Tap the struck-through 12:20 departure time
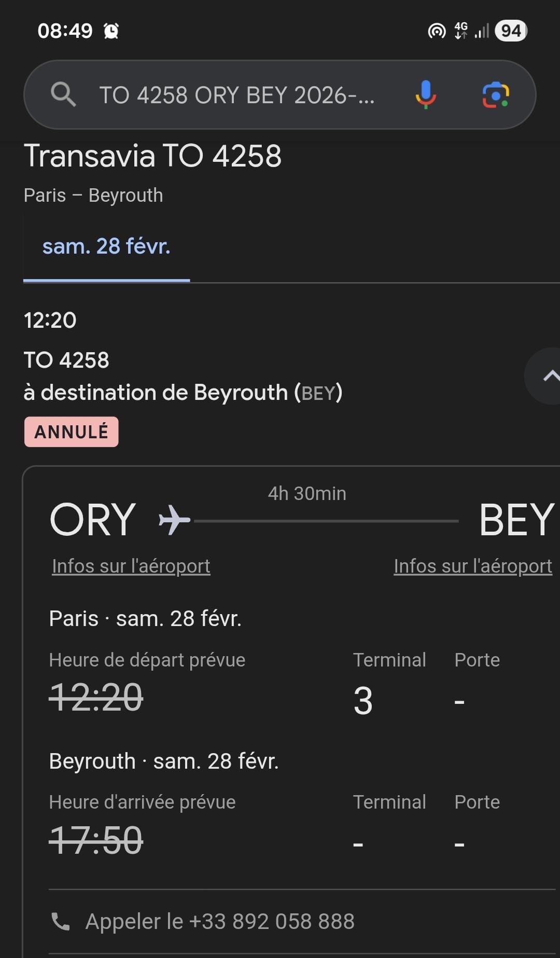The image size is (560, 958). pos(96,698)
